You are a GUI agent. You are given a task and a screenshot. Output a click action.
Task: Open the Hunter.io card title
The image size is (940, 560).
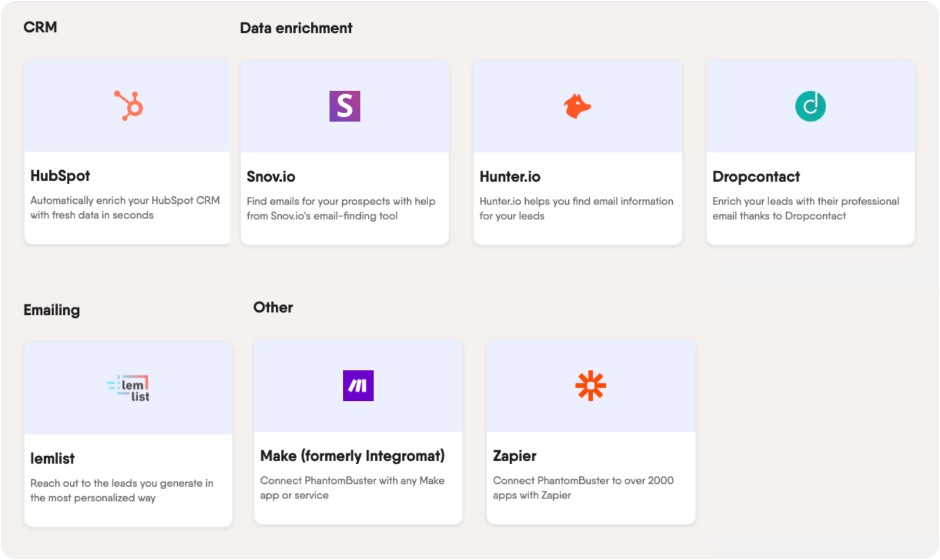(x=510, y=177)
